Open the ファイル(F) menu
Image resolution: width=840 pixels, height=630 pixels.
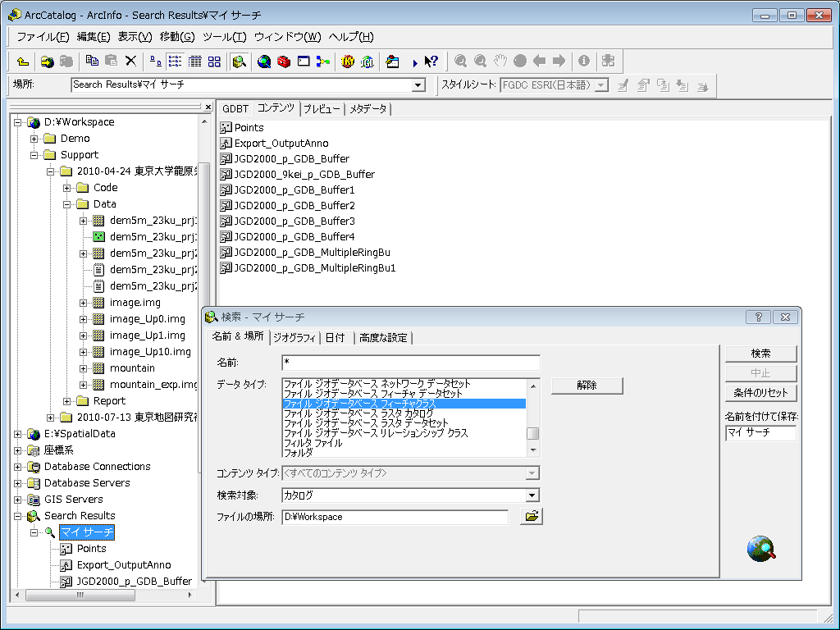pos(43,36)
